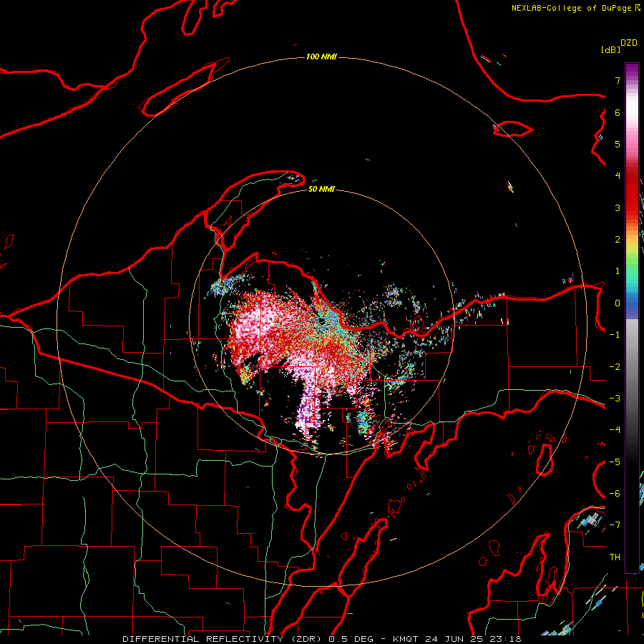This screenshot has width=644, height=644.
Task: Click the 100 NMI range ring label
Action: pyautogui.click(x=321, y=57)
